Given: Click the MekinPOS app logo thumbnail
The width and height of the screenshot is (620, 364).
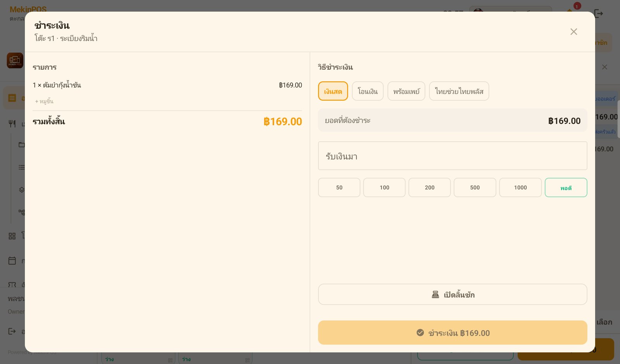Looking at the screenshot, I should point(15,60).
